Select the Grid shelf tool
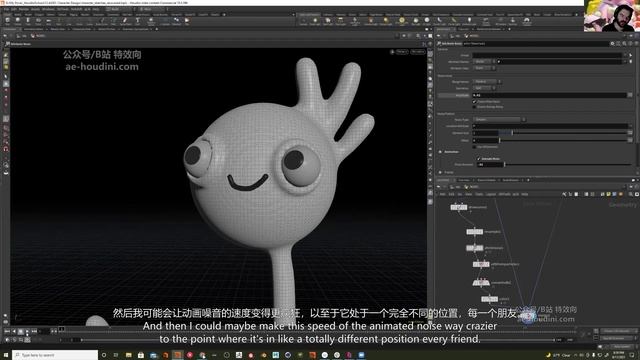640x360 pixels. point(49,21)
